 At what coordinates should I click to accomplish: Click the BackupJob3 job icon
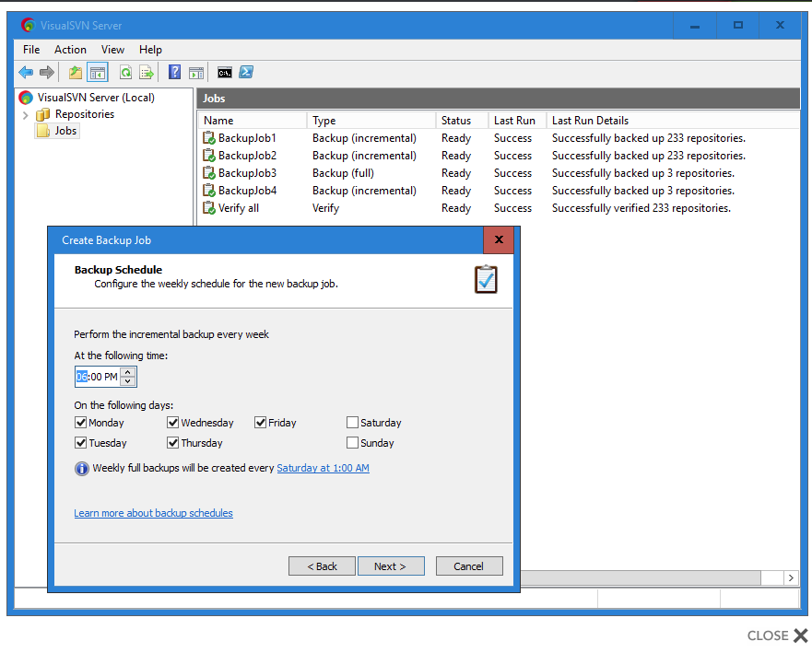tap(208, 173)
